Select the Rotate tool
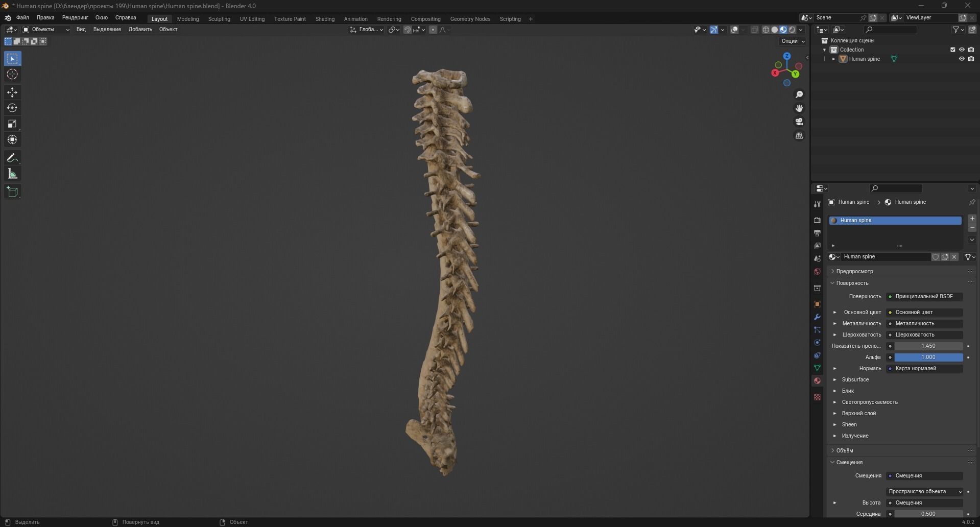The image size is (980, 527). 12,108
